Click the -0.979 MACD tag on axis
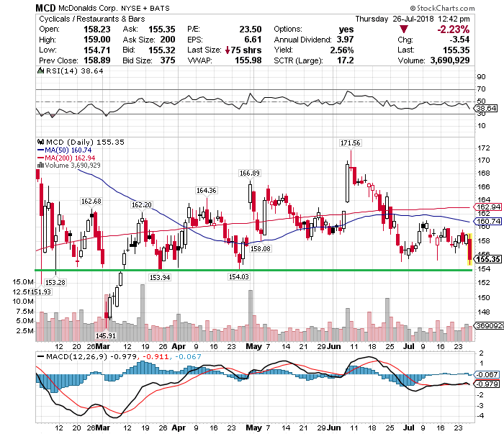Screen dimensions: 504x434 tap(487, 384)
